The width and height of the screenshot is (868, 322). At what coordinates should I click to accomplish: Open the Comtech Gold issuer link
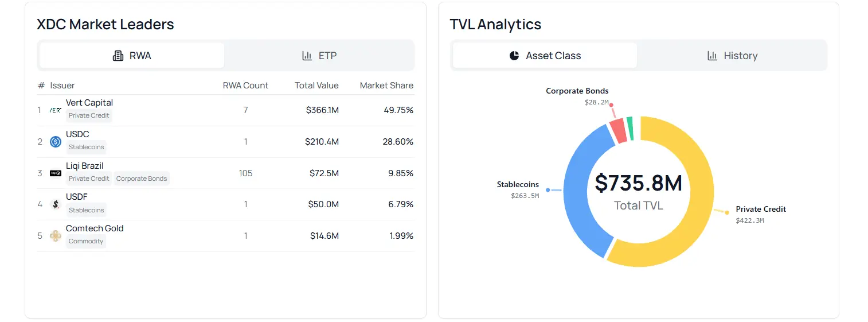pos(95,228)
